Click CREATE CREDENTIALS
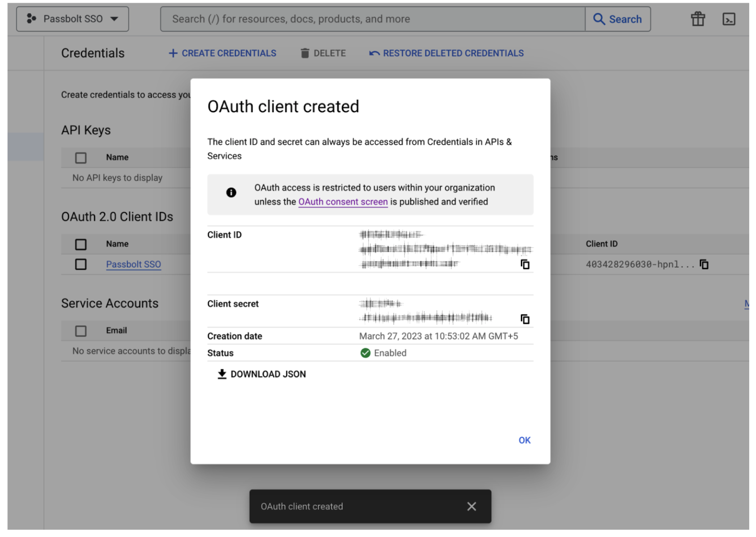This screenshot has width=756, height=537. 222,53
